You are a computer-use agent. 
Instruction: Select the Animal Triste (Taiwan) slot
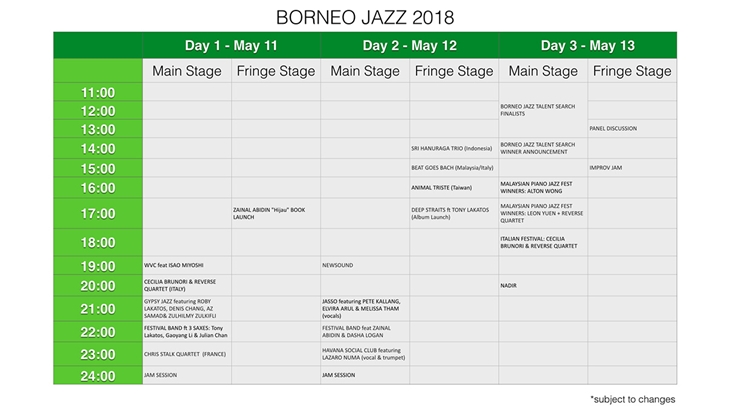(x=442, y=187)
